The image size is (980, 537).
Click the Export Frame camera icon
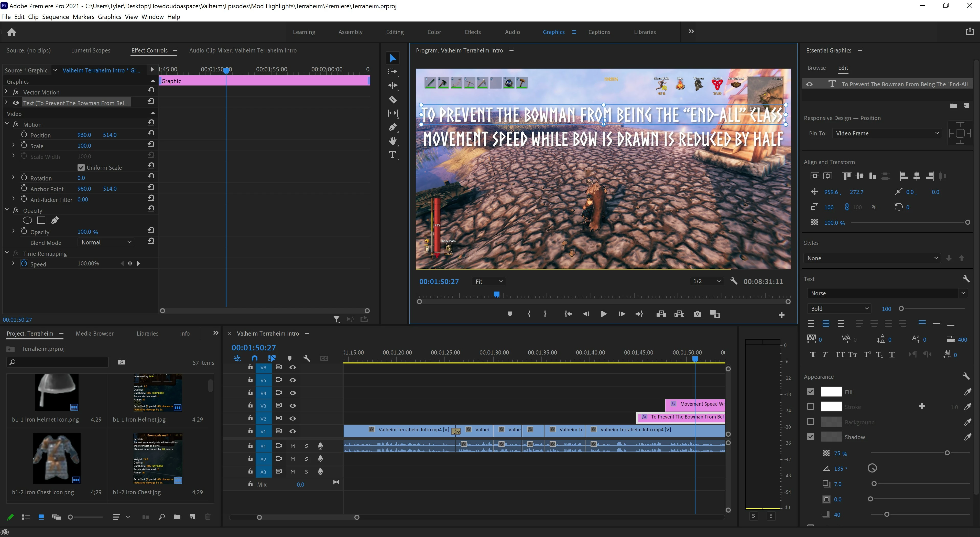697,314
